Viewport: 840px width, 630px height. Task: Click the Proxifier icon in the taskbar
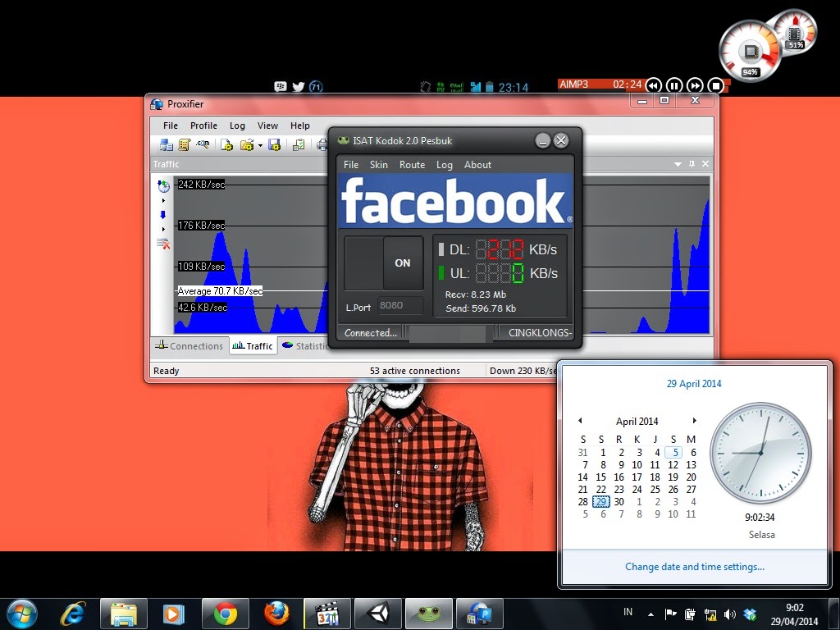479,614
